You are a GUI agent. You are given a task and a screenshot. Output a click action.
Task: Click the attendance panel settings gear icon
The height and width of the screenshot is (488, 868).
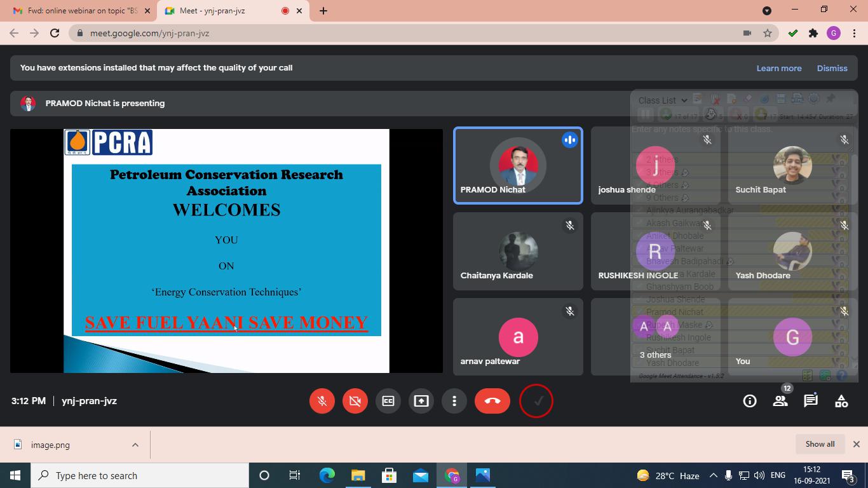click(x=813, y=98)
